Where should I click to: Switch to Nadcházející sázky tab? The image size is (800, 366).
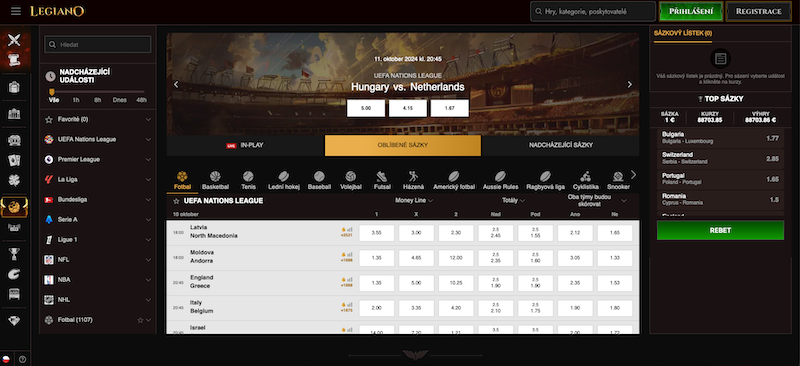pos(561,145)
